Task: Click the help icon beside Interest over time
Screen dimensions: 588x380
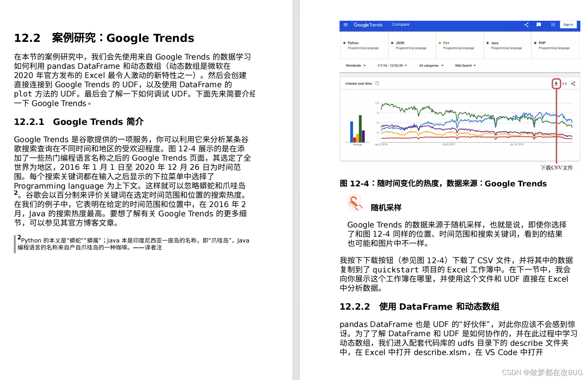Action: tap(377, 83)
